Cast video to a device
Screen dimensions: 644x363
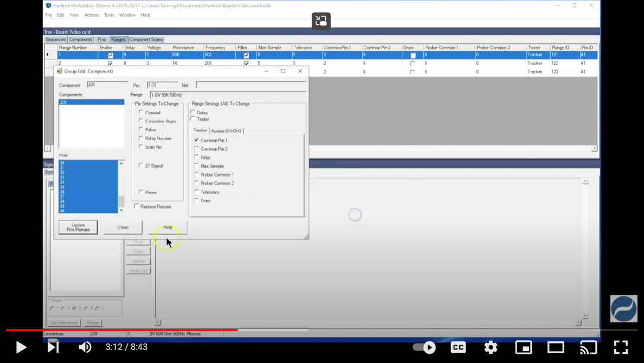[588, 347]
